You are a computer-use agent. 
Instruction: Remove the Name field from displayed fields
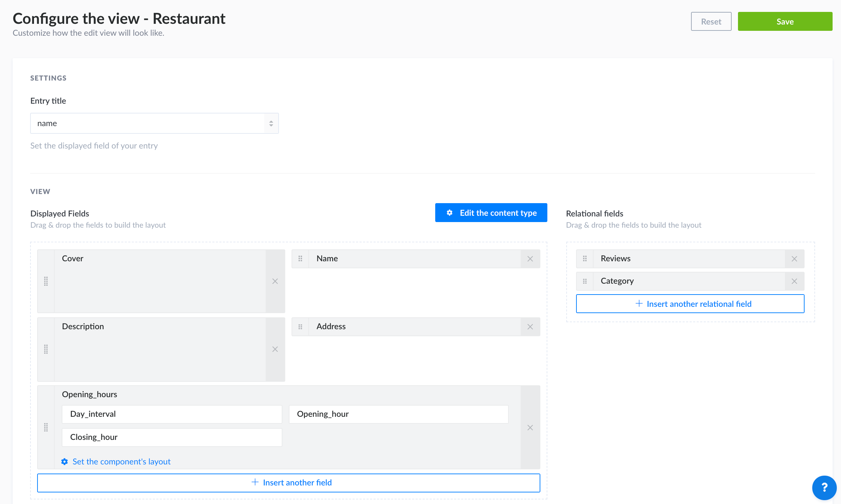tap(530, 258)
